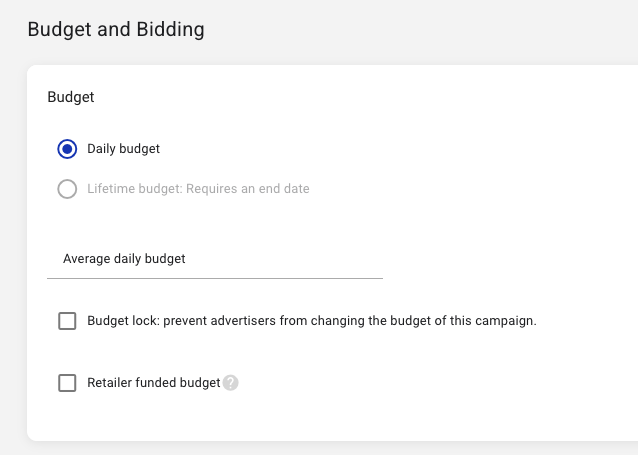Tick the Retailer funded budget checkbox

(67, 383)
